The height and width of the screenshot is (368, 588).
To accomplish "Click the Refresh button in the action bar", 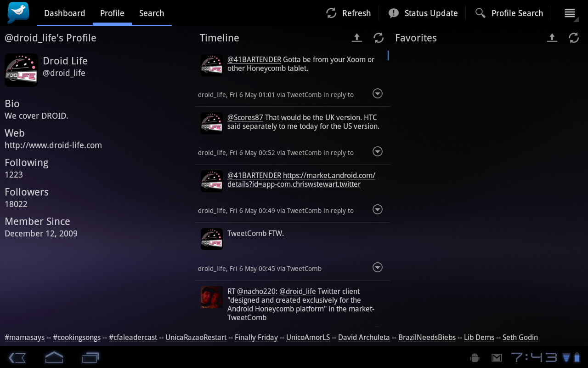I will point(348,13).
